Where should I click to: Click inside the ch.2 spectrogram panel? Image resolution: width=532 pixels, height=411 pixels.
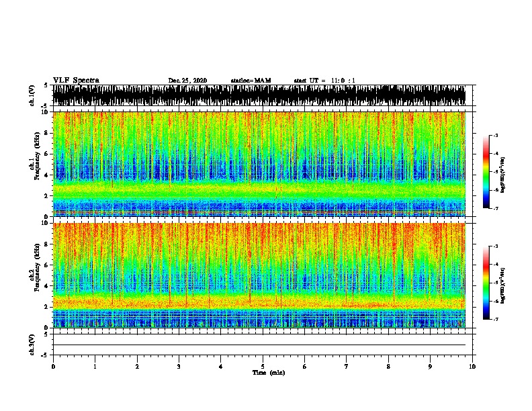point(259,275)
